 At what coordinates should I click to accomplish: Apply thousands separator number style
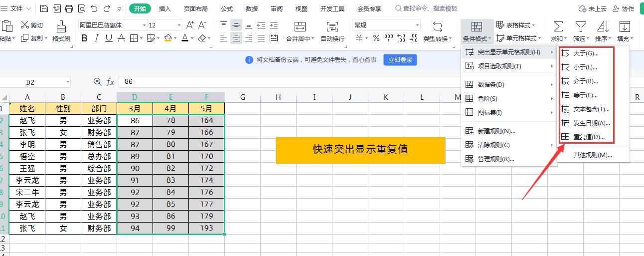pyautogui.click(x=389, y=38)
